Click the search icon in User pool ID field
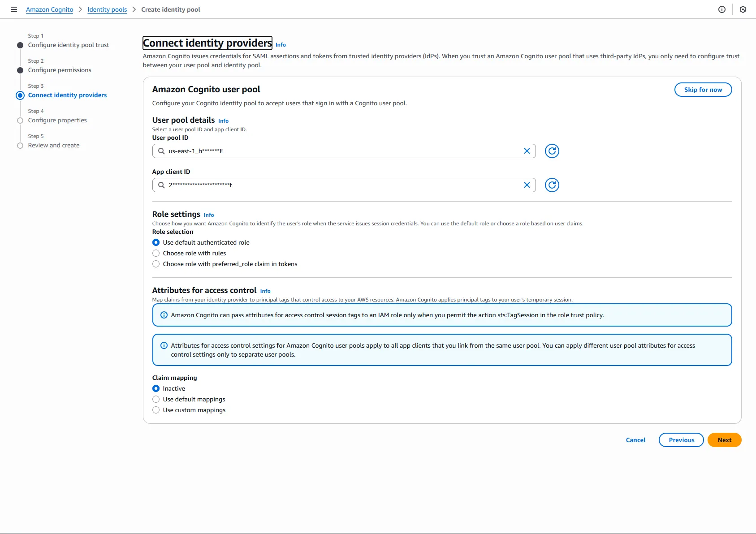 click(161, 151)
